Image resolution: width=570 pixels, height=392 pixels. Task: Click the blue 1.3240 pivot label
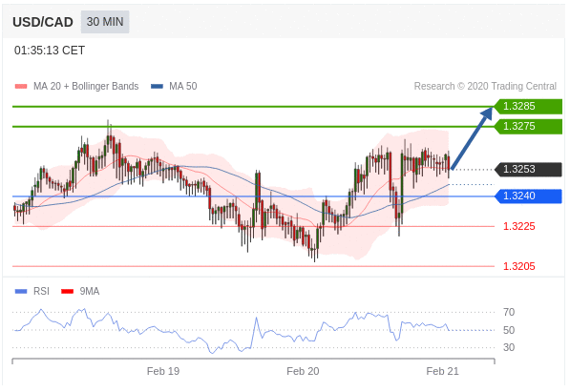(x=528, y=196)
